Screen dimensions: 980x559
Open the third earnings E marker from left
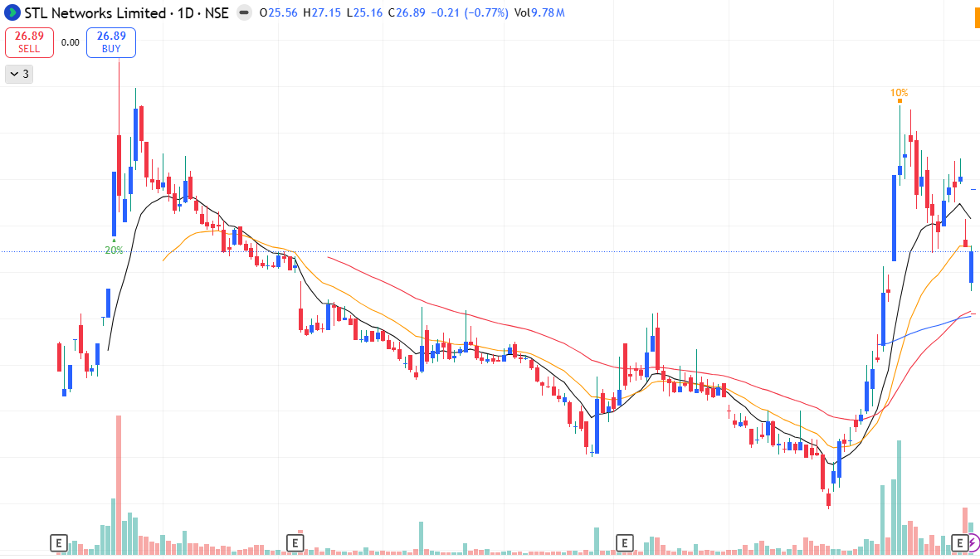[x=624, y=542]
